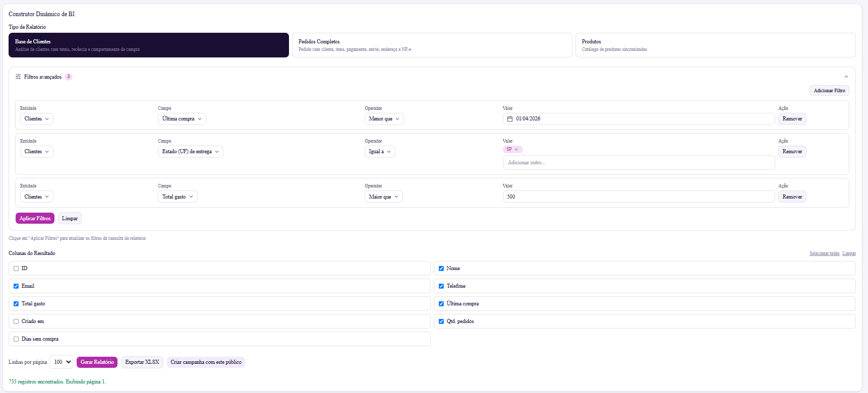Check the ID column checkbox
The image size is (868, 393).
click(16, 269)
